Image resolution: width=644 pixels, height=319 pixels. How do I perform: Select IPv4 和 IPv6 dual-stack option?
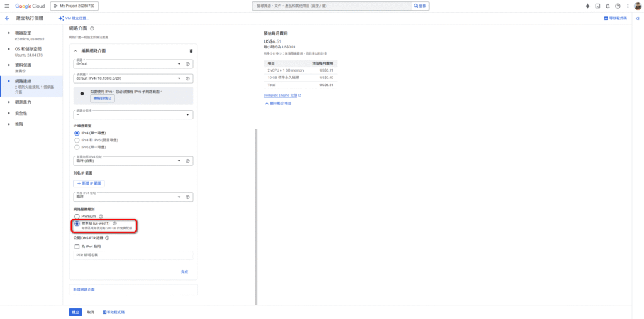coord(77,140)
